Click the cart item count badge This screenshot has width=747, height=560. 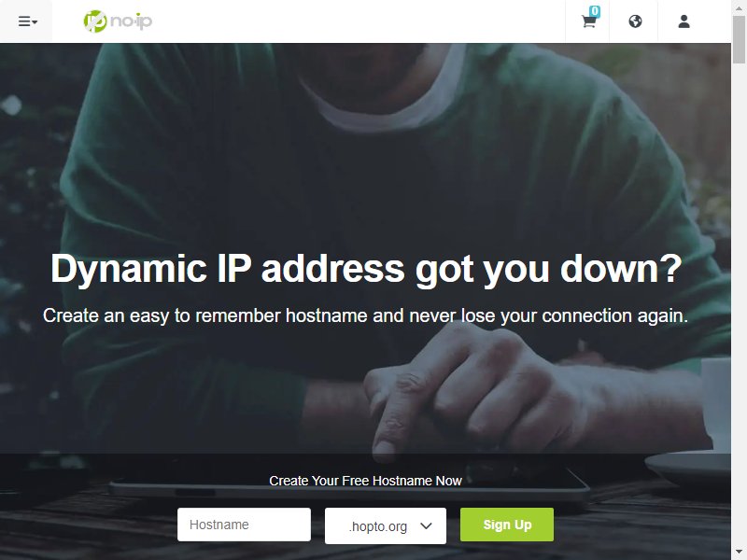(595, 11)
